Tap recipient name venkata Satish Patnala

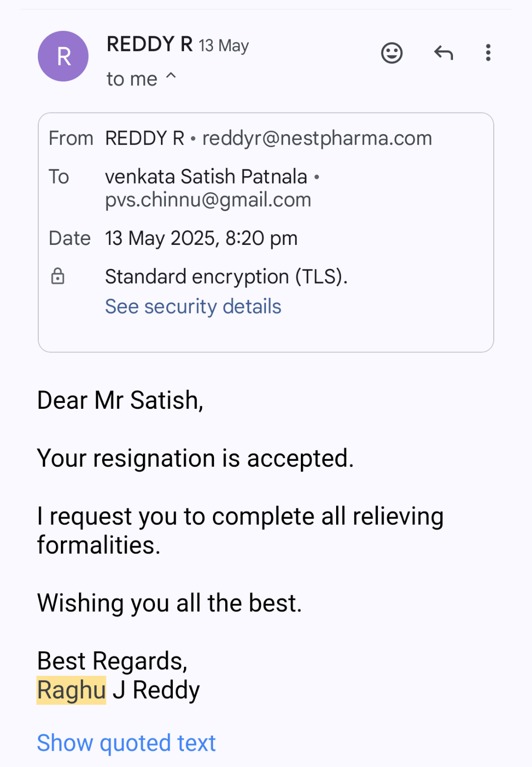tap(206, 177)
